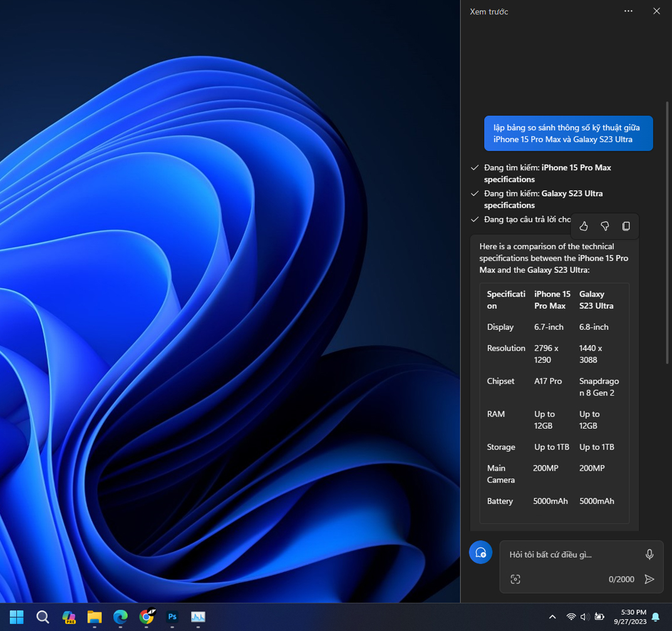
Task: Open taskbar Search
Action: click(43, 617)
